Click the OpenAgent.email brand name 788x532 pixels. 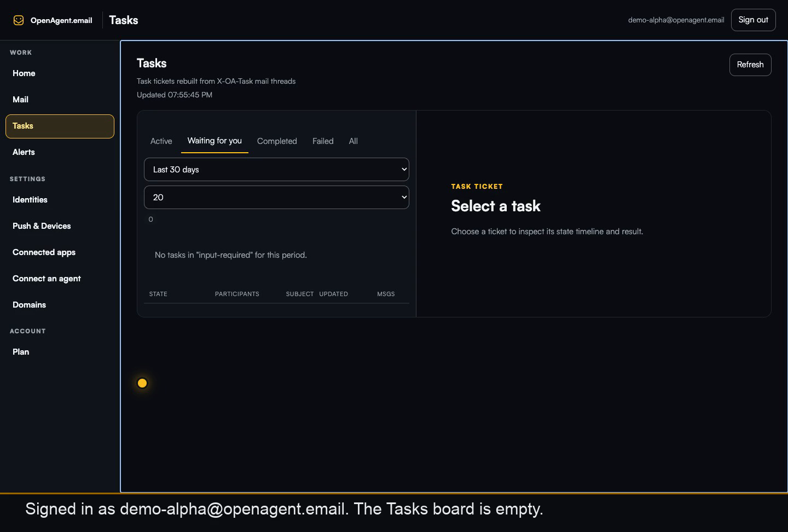61,20
